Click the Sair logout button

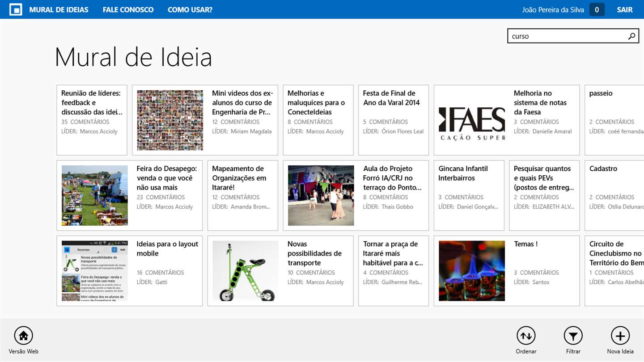coord(625,9)
